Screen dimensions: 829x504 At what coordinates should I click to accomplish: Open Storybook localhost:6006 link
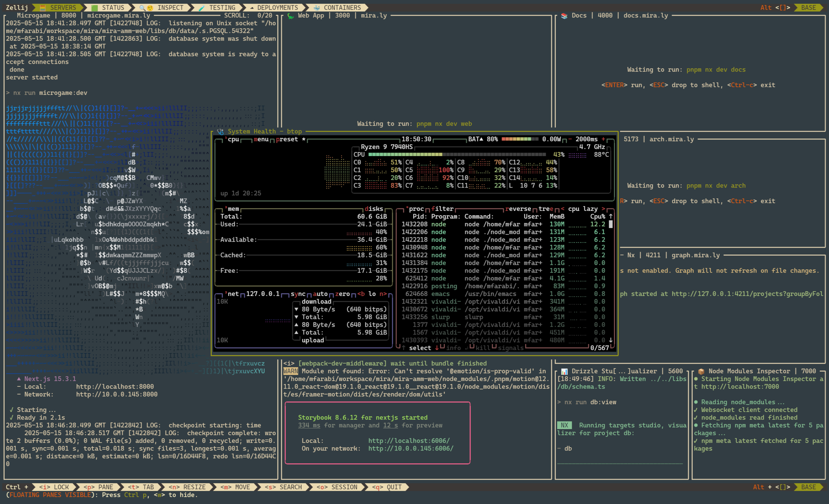tap(409, 441)
